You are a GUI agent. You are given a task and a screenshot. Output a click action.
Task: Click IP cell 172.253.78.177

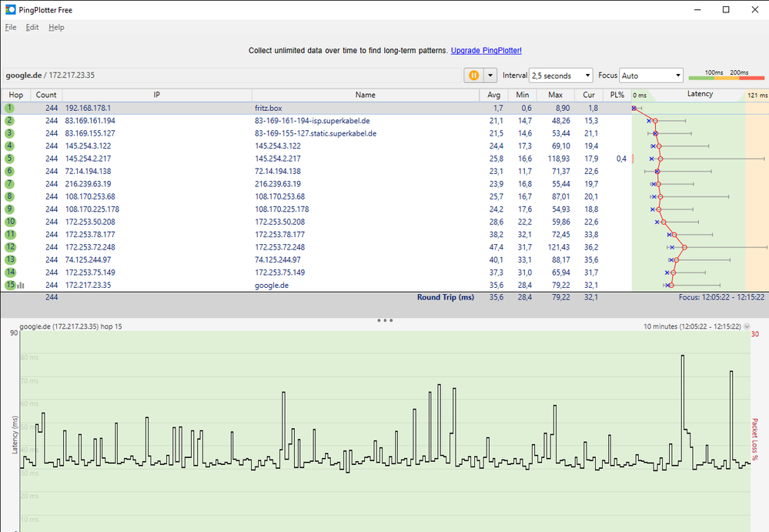click(x=90, y=234)
